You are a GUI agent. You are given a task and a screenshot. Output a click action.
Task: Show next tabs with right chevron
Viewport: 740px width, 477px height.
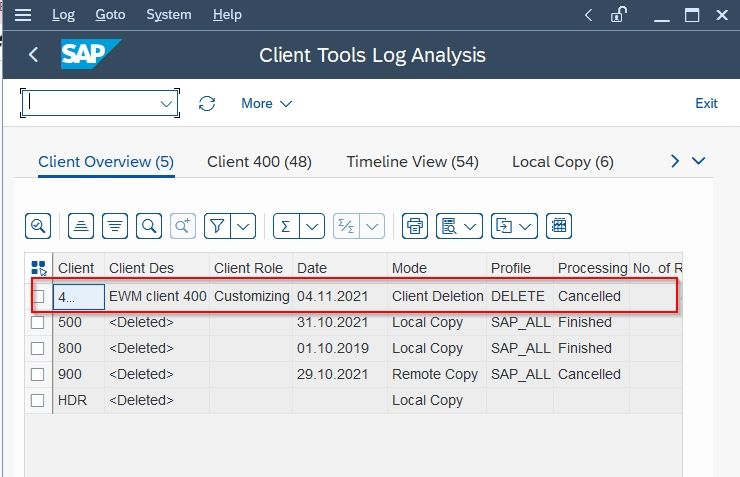675,161
